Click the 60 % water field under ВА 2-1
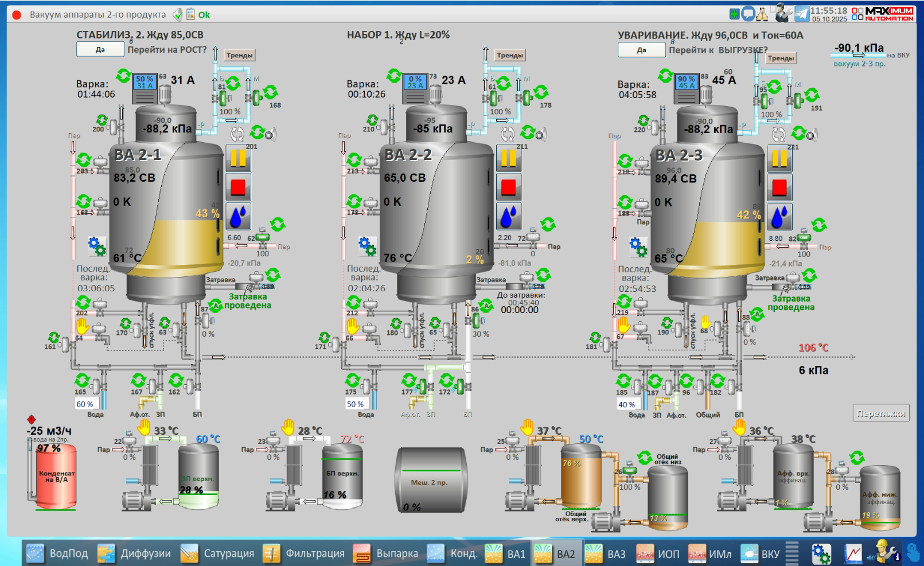924x566 pixels. click(85, 404)
